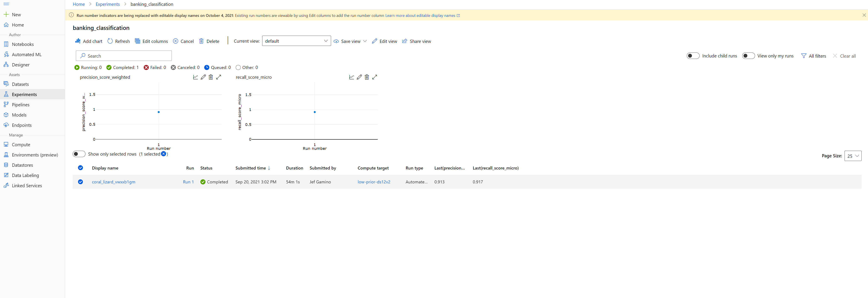Image resolution: width=868 pixels, height=298 pixels.
Task: Enable Show only selected rows
Action: click(x=79, y=153)
